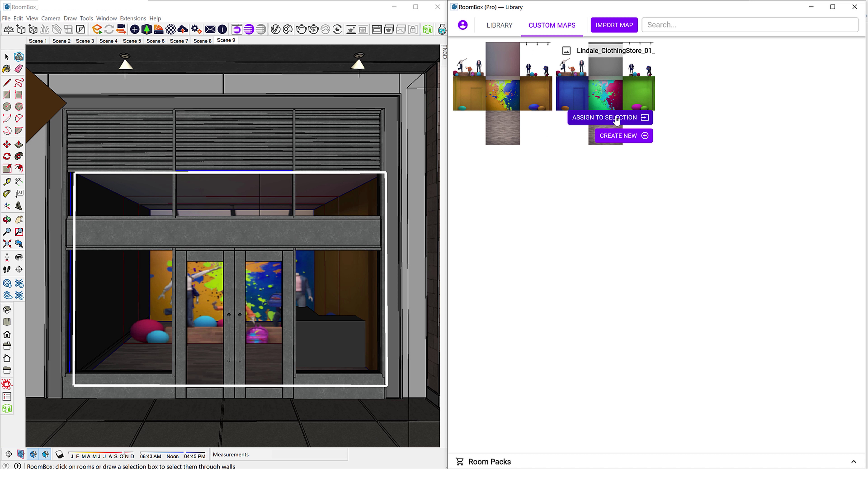
Task: Select the Eraser tool
Action: click(19, 69)
